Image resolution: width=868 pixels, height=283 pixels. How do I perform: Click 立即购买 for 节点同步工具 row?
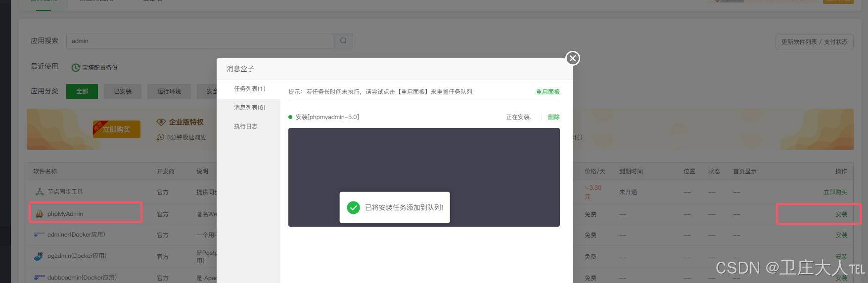tap(835, 192)
